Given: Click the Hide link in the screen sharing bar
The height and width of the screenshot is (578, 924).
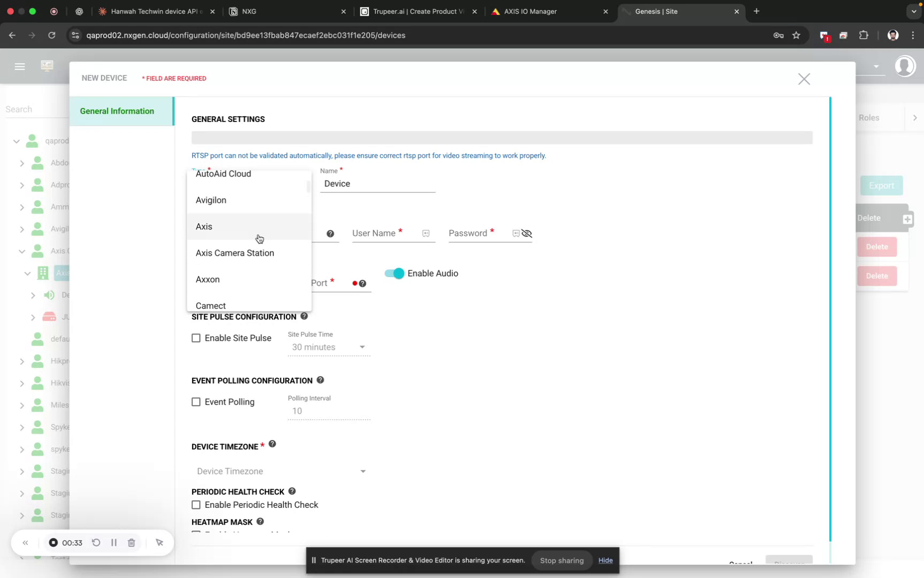Looking at the screenshot, I should coord(605,560).
